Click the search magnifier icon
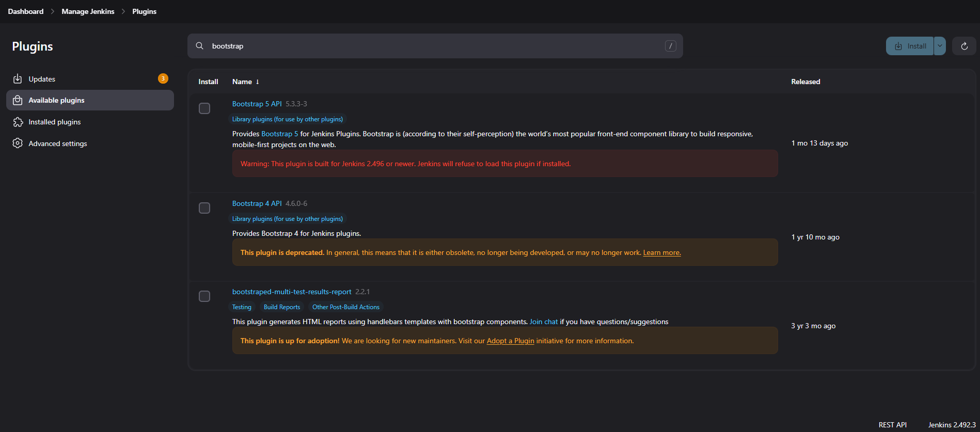The height and width of the screenshot is (432, 980). 200,46
